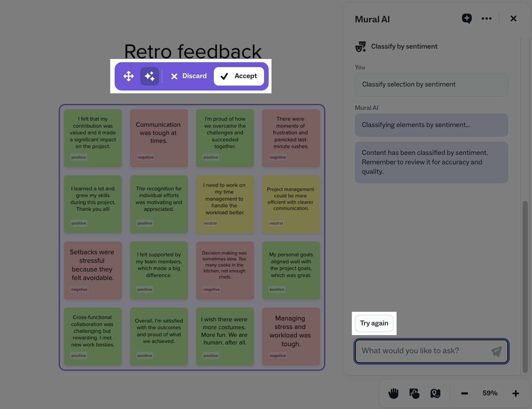Click the AI sparkles icon in toolbar

[150, 76]
